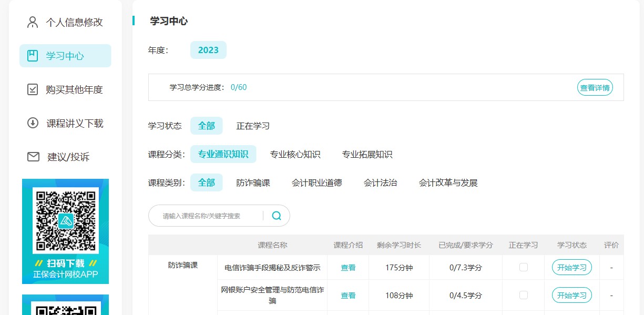The width and height of the screenshot is (644, 315).
Task: Filter course type by 会计职业道德
Action: click(316, 182)
